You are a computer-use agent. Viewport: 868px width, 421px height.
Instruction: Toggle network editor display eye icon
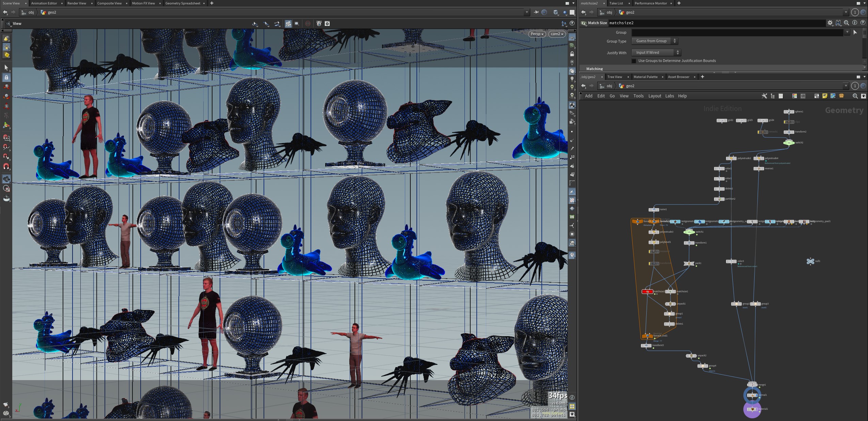864,96
